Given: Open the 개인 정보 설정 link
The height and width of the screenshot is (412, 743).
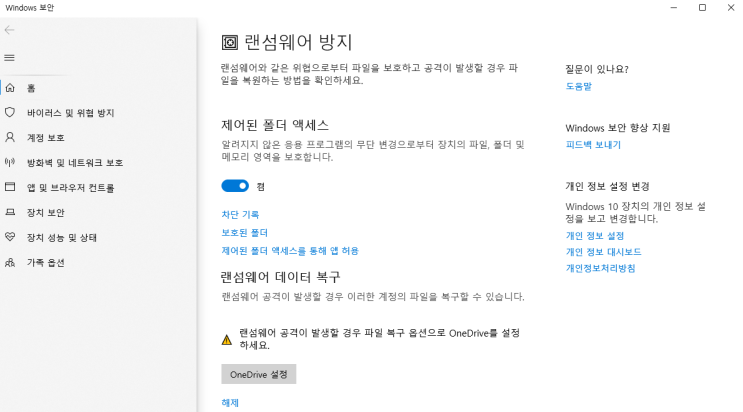Looking at the screenshot, I should point(595,236).
